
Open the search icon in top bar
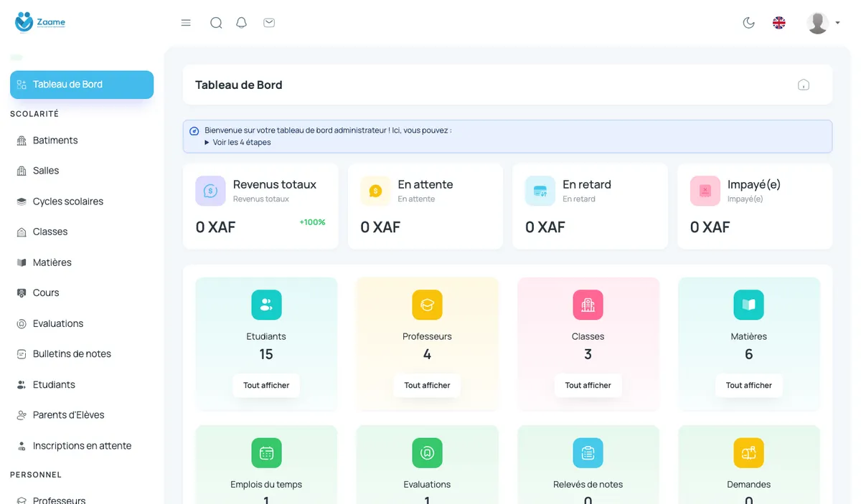(216, 23)
